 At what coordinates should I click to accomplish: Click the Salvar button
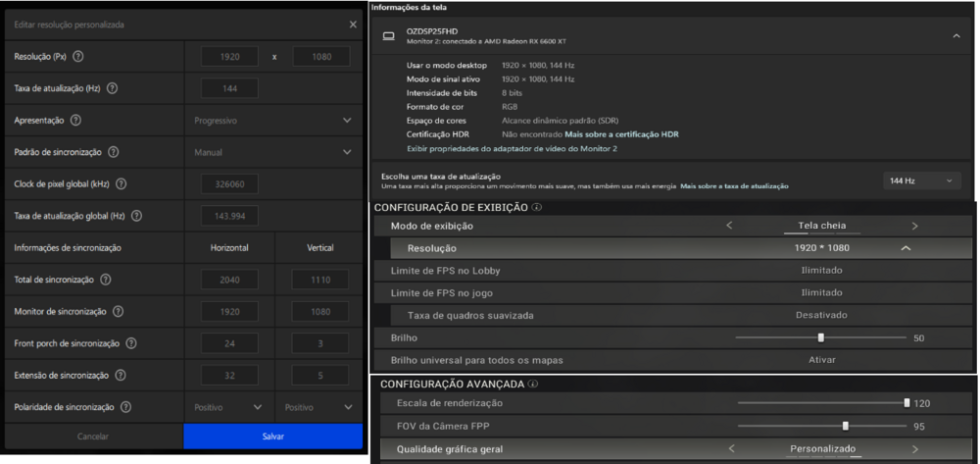click(273, 436)
